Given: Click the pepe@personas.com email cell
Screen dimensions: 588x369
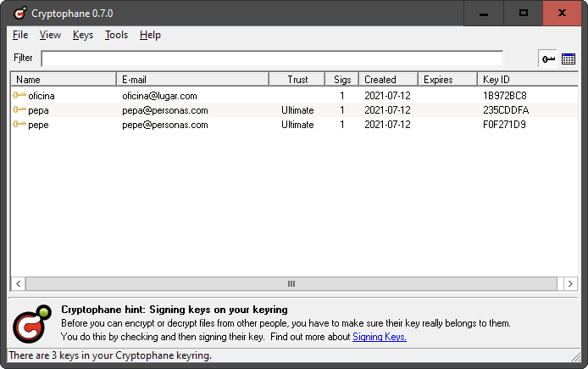Looking at the screenshot, I should (x=165, y=125).
